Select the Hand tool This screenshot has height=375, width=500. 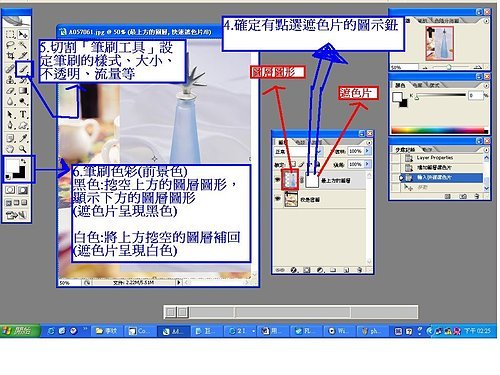click(x=10, y=149)
